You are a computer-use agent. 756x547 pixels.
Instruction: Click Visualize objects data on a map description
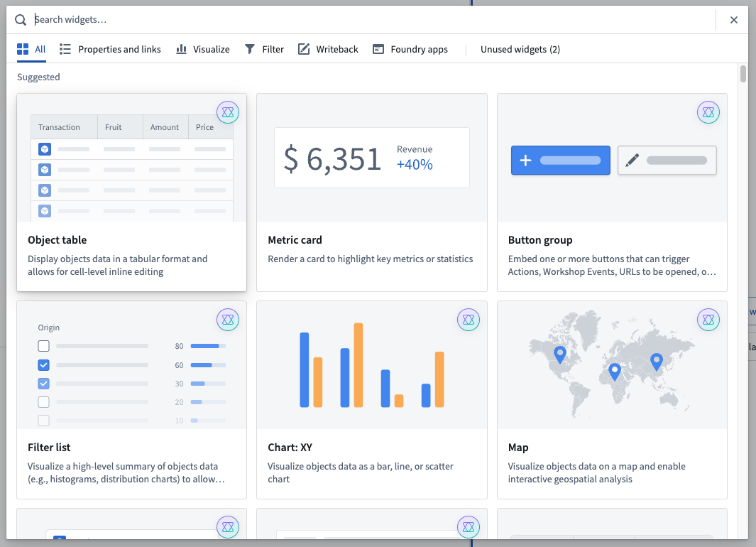click(x=596, y=472)
